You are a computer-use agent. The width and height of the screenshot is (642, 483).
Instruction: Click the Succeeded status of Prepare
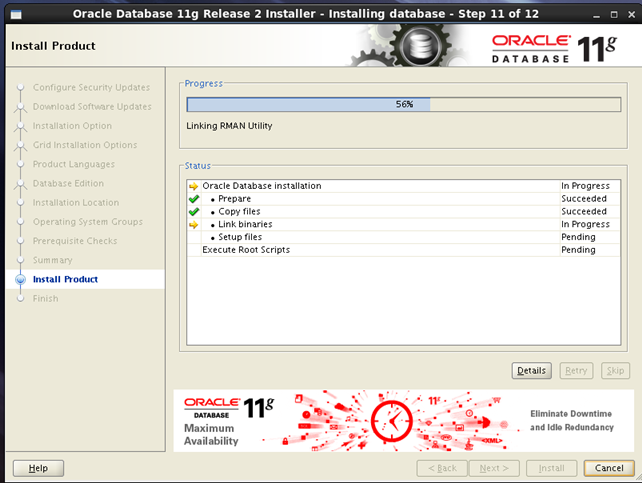tap(584, 199)
